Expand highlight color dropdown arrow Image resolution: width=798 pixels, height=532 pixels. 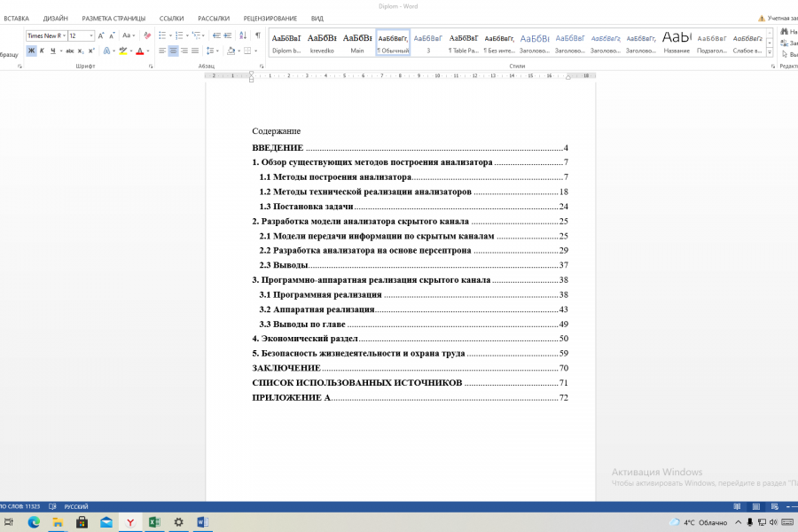(x=131, y=51)
